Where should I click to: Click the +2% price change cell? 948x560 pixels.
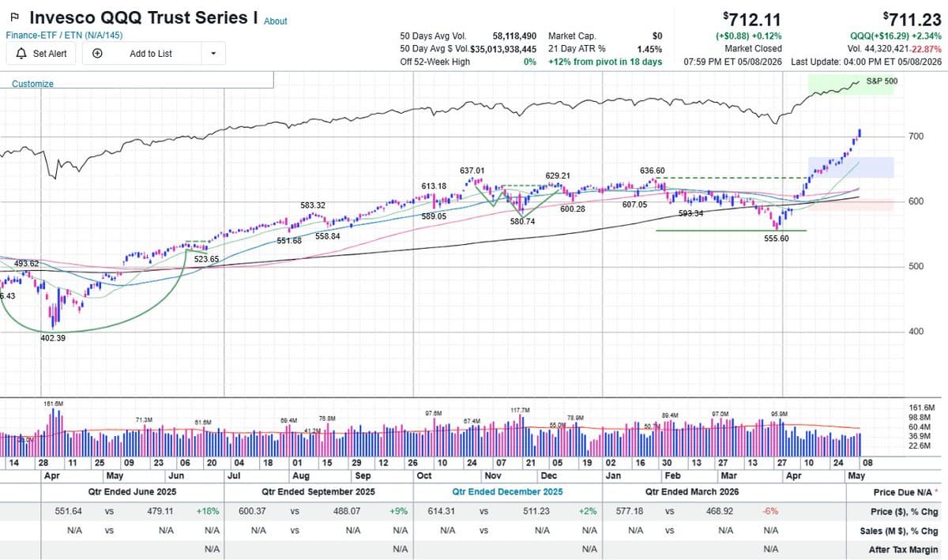[x=589, y=512]
